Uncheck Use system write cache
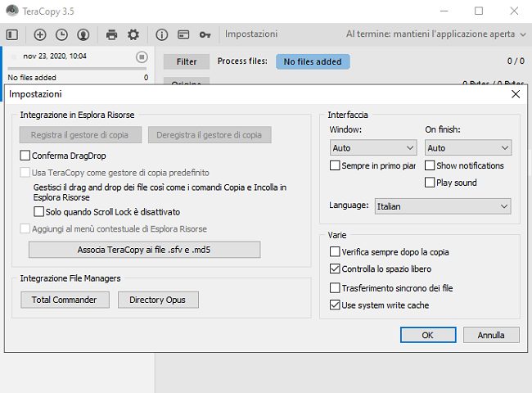 (335, 305)
